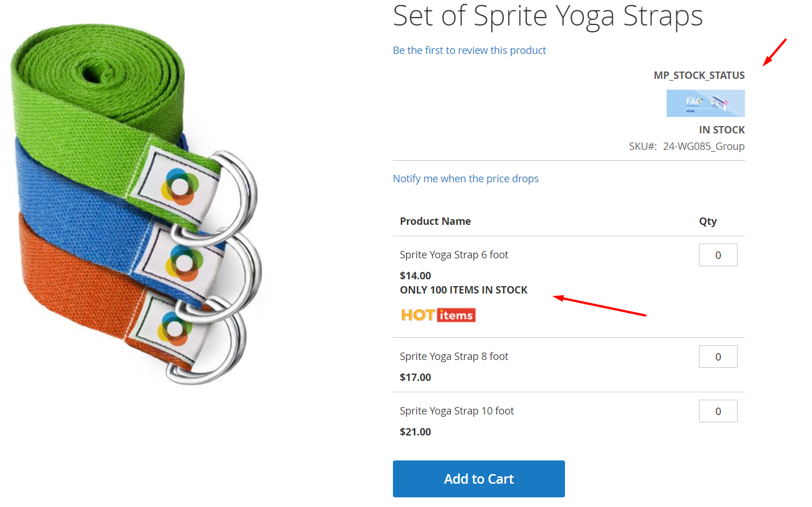Focus the Qty field for 6 foot strap
The image size is (812, 507).
(x=718, y=255)
